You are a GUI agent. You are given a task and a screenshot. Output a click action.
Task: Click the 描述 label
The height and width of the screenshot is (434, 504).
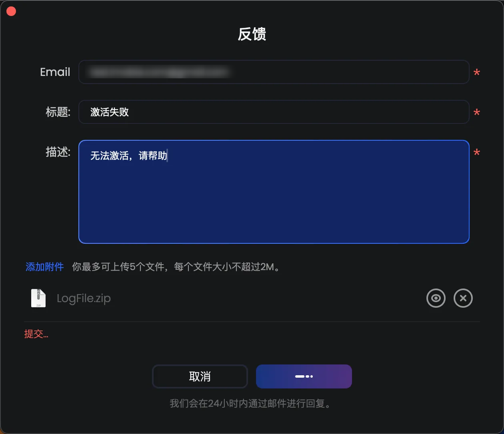[x=58, y=152]
